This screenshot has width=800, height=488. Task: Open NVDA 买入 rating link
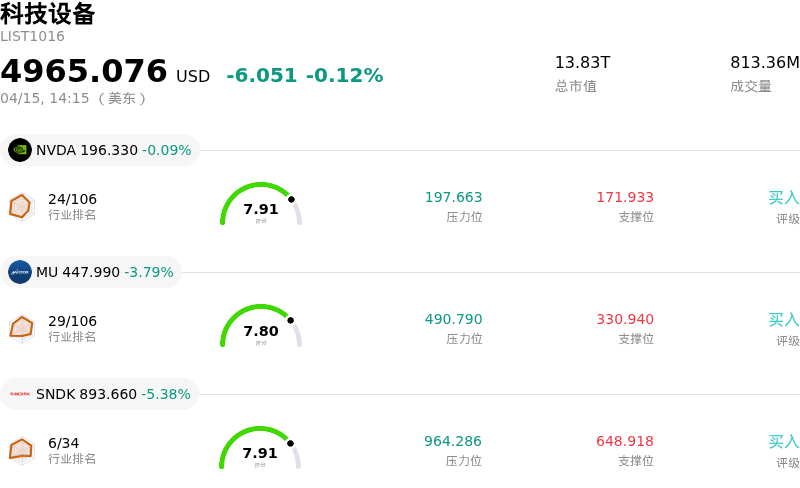783,198
